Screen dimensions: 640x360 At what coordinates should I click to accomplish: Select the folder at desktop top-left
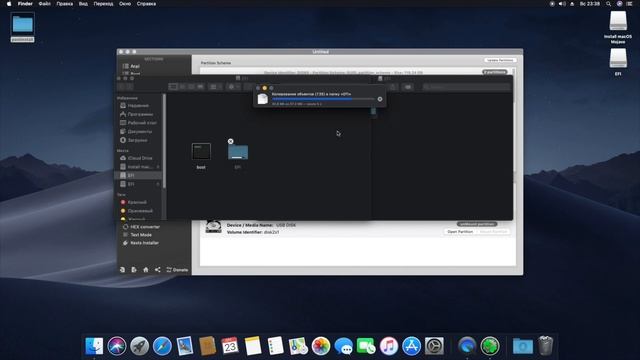22,27
